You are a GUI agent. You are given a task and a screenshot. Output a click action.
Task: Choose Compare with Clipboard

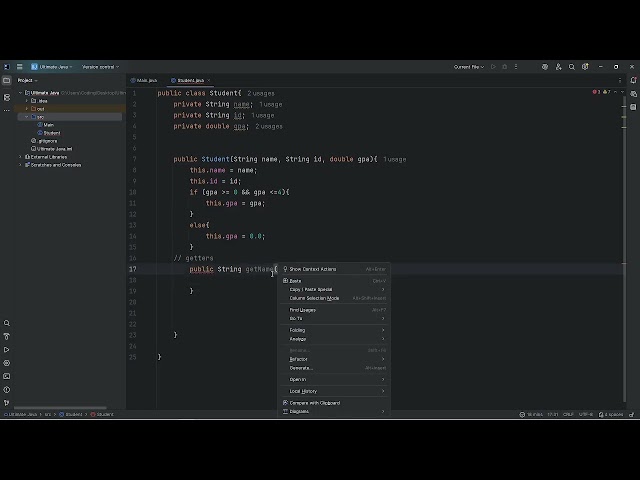point(334,403)
